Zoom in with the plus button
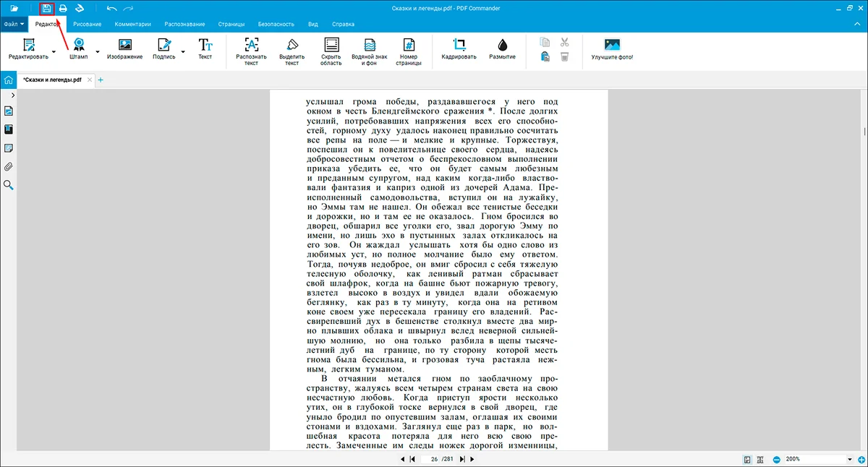Viewport: 868px width, 467px height. click(x=861, y=460)
